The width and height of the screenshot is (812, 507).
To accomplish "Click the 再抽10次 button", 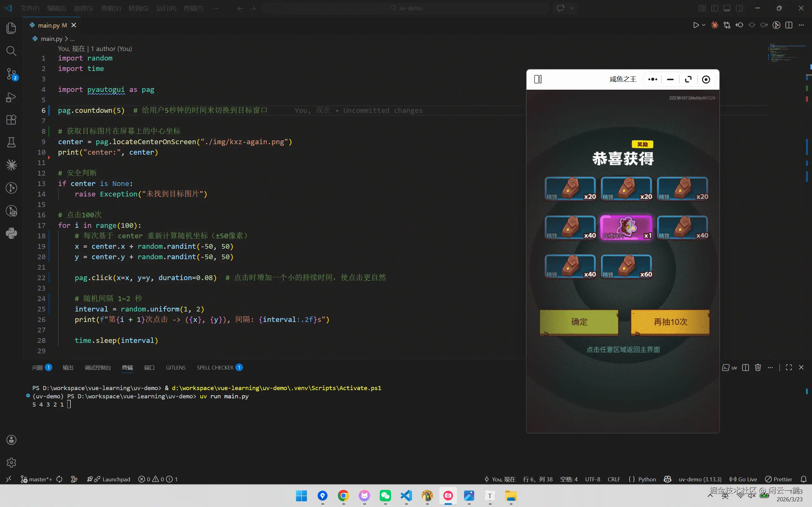I will pyautogui.click(x=670, y=322).
